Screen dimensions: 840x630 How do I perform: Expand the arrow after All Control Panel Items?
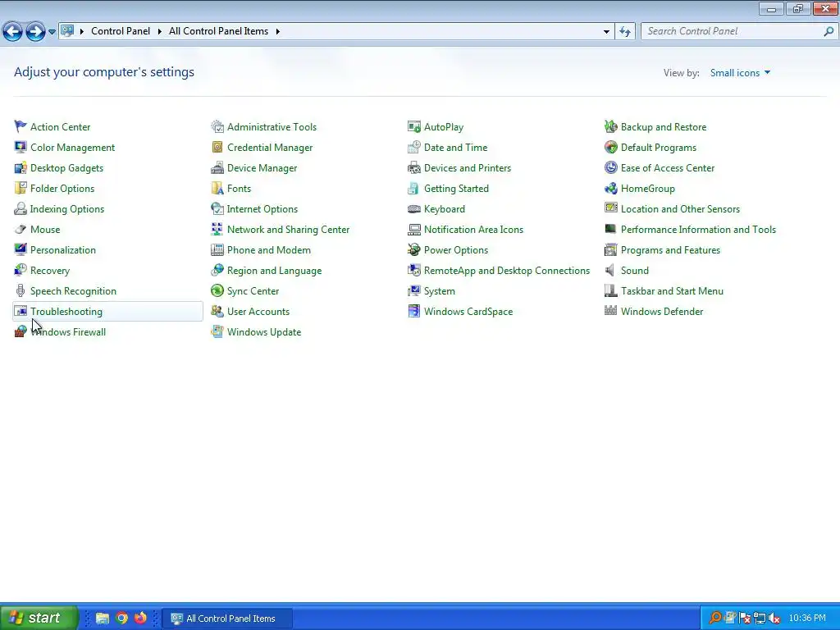(x=278, y=32)
